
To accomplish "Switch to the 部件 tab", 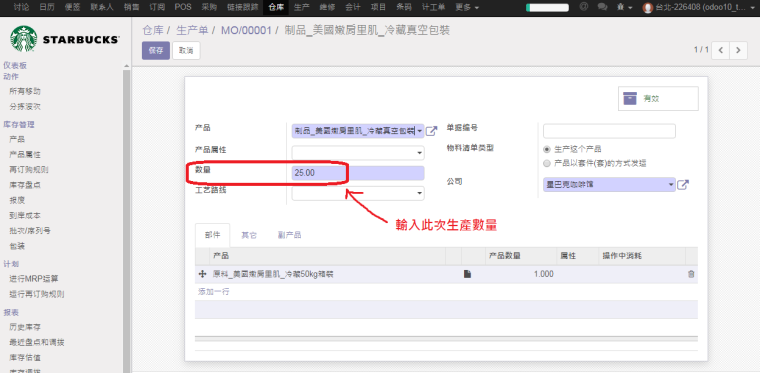I will pyautogui.click(x=212, y=235).
